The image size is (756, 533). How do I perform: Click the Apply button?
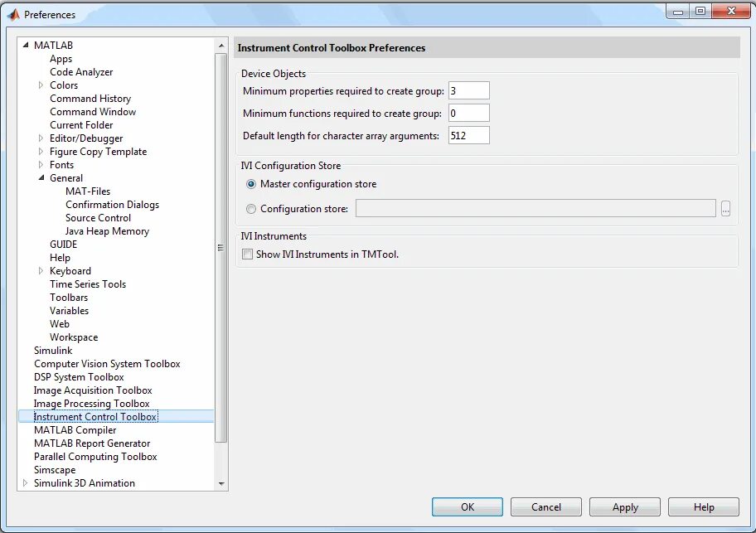pos(625,507)
